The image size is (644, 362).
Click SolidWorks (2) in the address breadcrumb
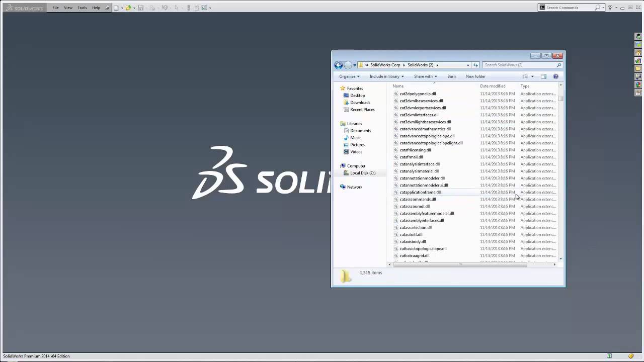[421, 65]
